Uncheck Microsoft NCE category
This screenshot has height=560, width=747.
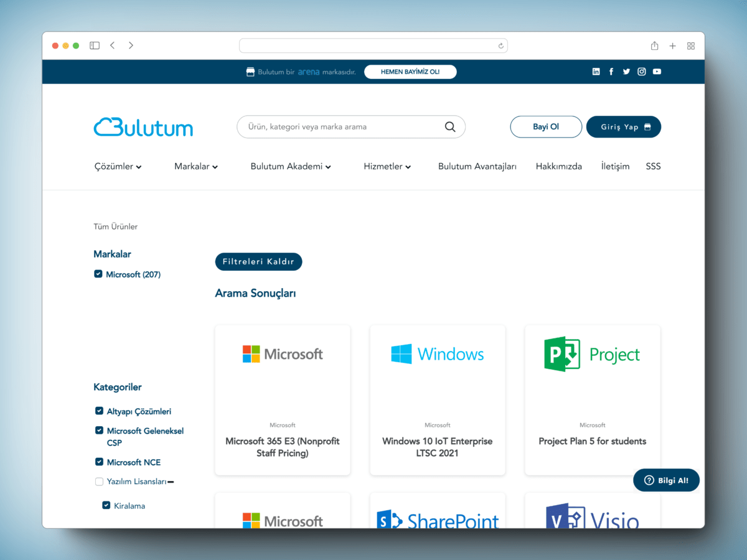99,462
